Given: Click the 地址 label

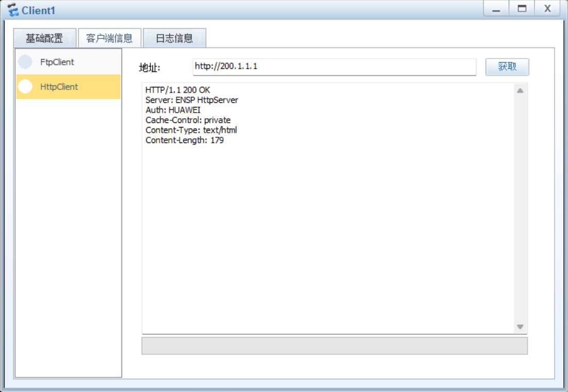Looking at the screenshot, I should pyautogui.click(x=150, y=67).
